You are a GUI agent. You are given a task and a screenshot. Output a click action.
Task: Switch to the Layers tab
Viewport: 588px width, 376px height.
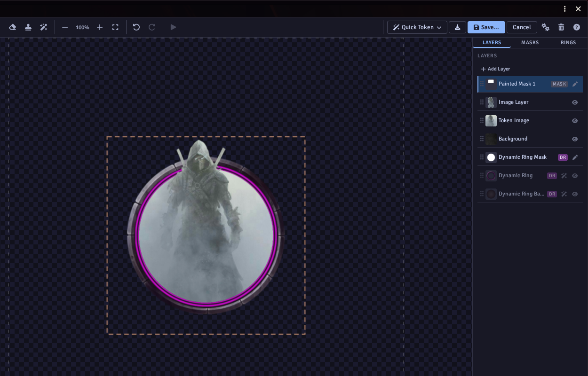tap(492, 42)
